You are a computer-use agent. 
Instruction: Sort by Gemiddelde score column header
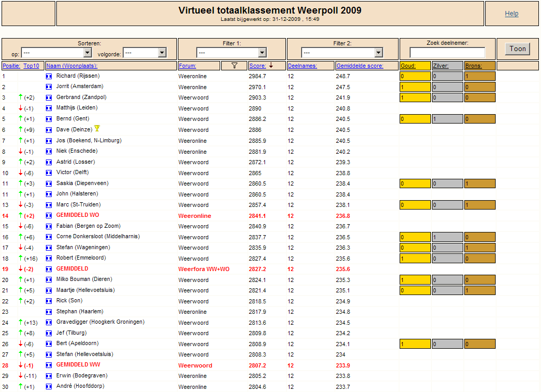pos(360,66)
